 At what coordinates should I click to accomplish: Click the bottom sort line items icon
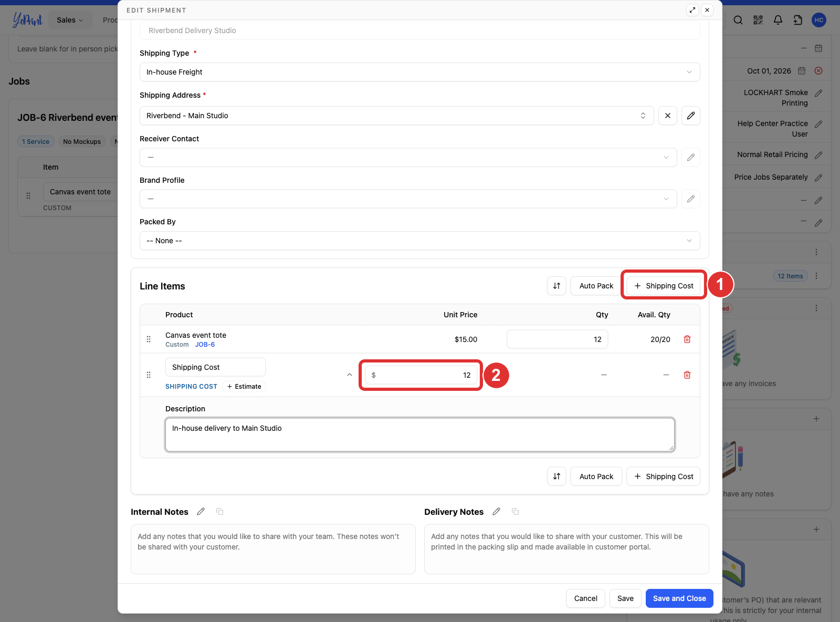[556, 476]
